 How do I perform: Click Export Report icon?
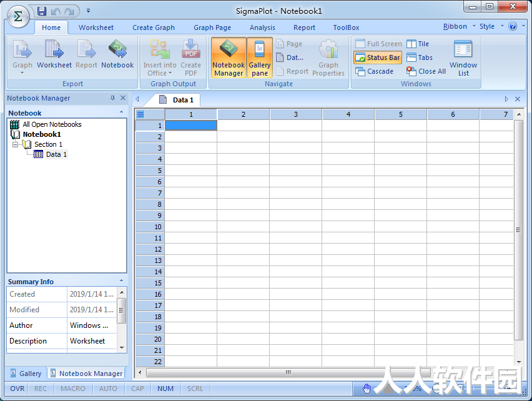(87, 54)
